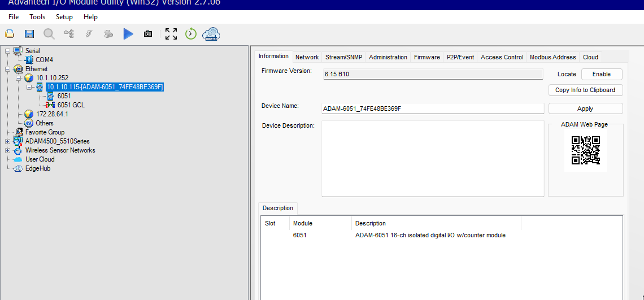644x300 pixels.
Task: Click the four-arrows fullscreen toolbar icon
Action: (x=171, y=34)
